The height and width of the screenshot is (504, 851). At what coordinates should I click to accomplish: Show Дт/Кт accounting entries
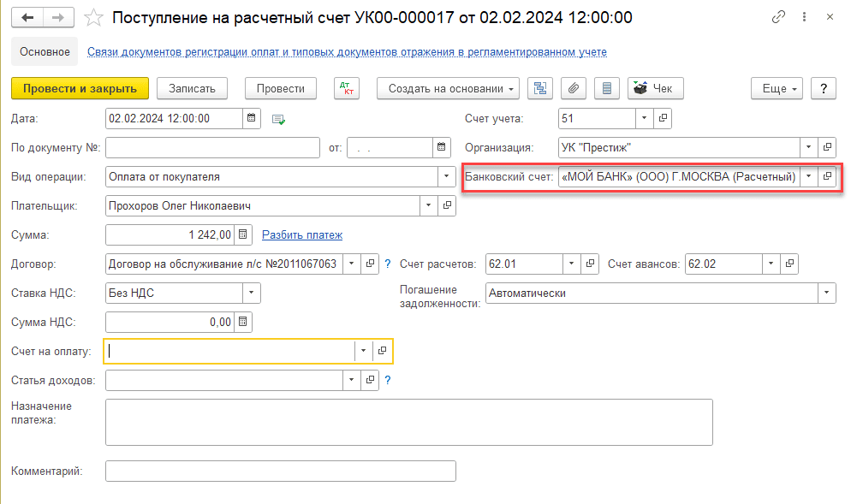point(346,88)
